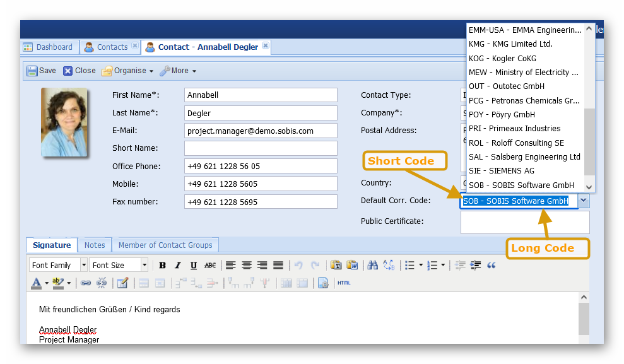This screenshot has width=624, height=364.
Task: Center align the signature text
Action: click(247, 266)
